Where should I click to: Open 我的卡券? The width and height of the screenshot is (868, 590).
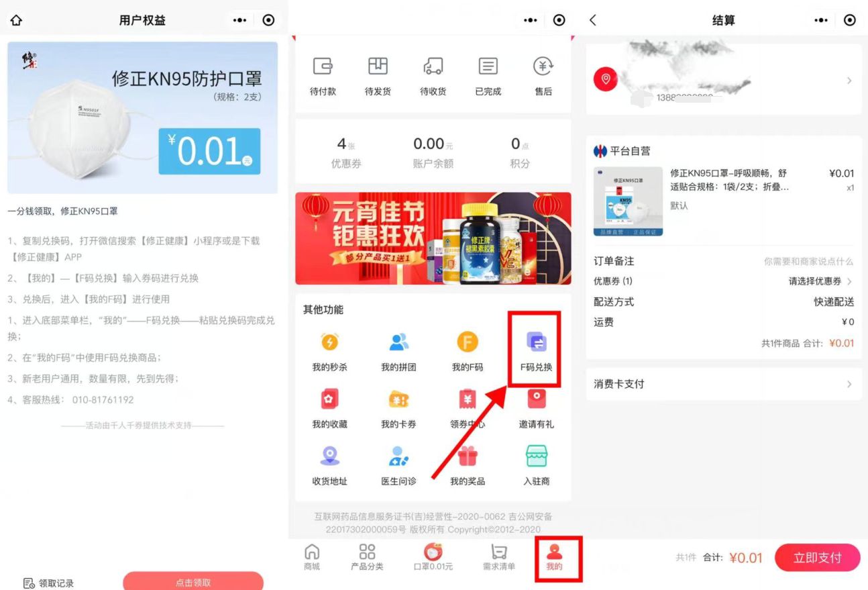(398, 409)
